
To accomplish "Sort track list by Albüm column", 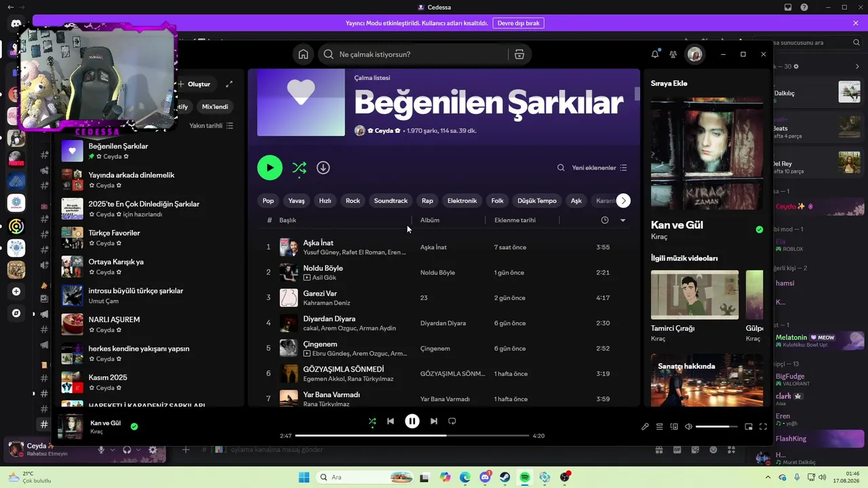I will point(430,220).
